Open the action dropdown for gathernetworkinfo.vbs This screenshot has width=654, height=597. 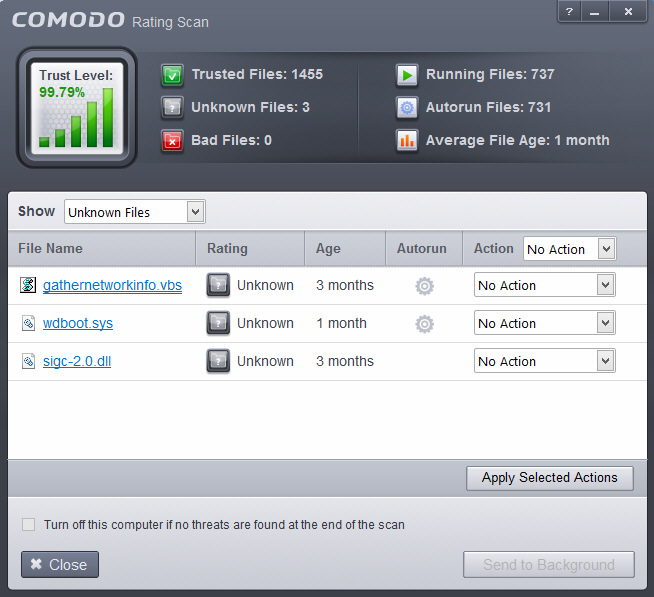click(544, 285)
